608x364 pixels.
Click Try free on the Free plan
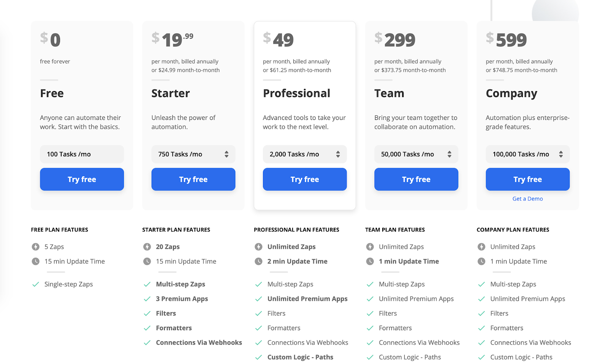point(82,179)
